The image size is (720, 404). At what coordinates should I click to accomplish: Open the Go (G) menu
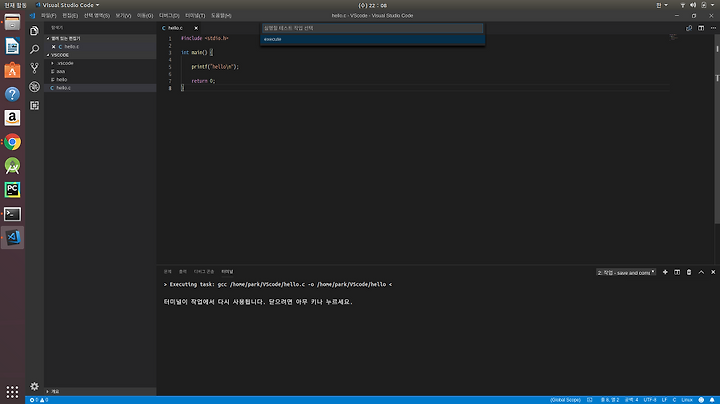pyautogui.click(x=145, y=16)
